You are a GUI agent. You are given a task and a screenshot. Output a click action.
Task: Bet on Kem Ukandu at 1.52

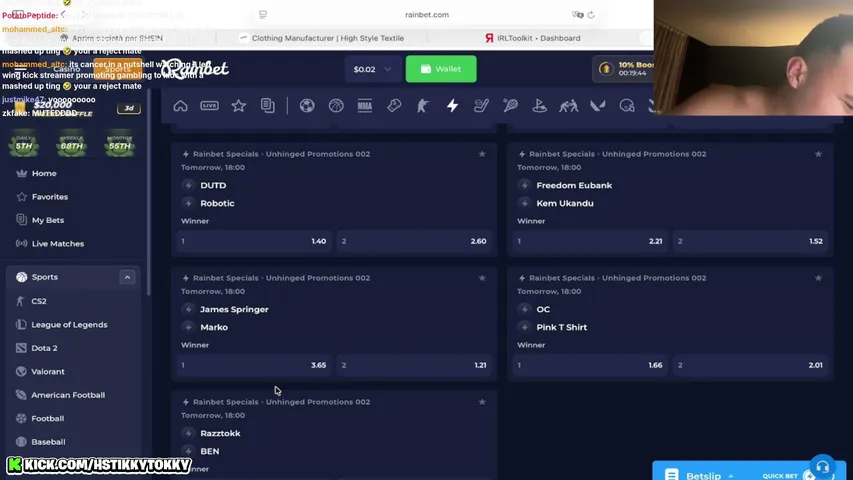751,241
